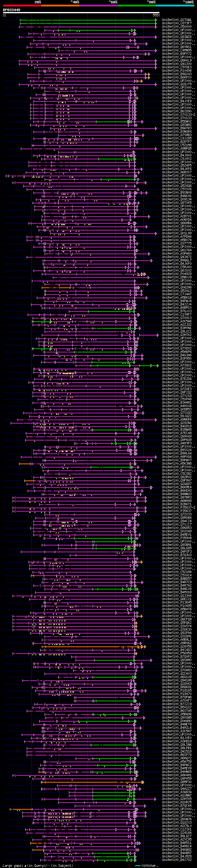The height and width of the screenshot is (868, 197).
Task: Click the orange ~40% legend color bar
Action: click(x=60, y=6)
